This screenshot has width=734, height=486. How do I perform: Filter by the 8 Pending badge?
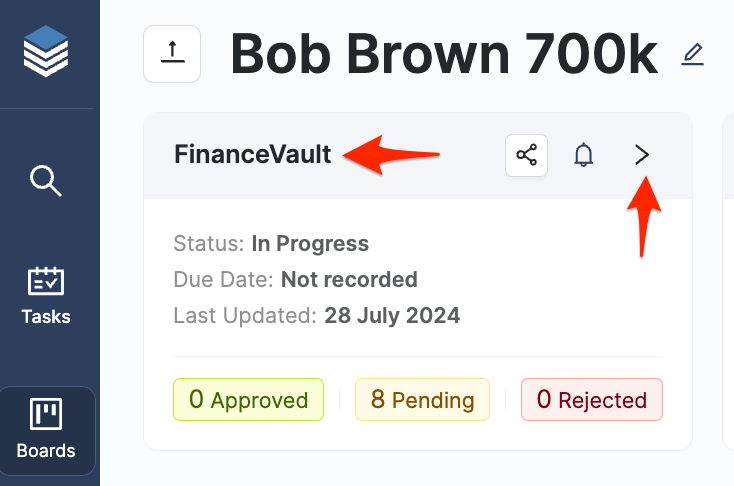[422, 400]
